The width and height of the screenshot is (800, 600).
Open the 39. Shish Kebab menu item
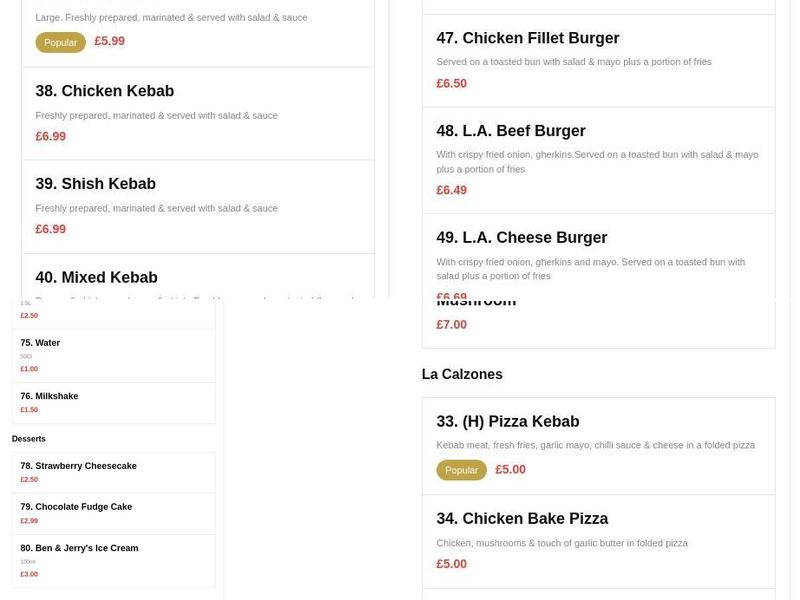coord(96,185)
